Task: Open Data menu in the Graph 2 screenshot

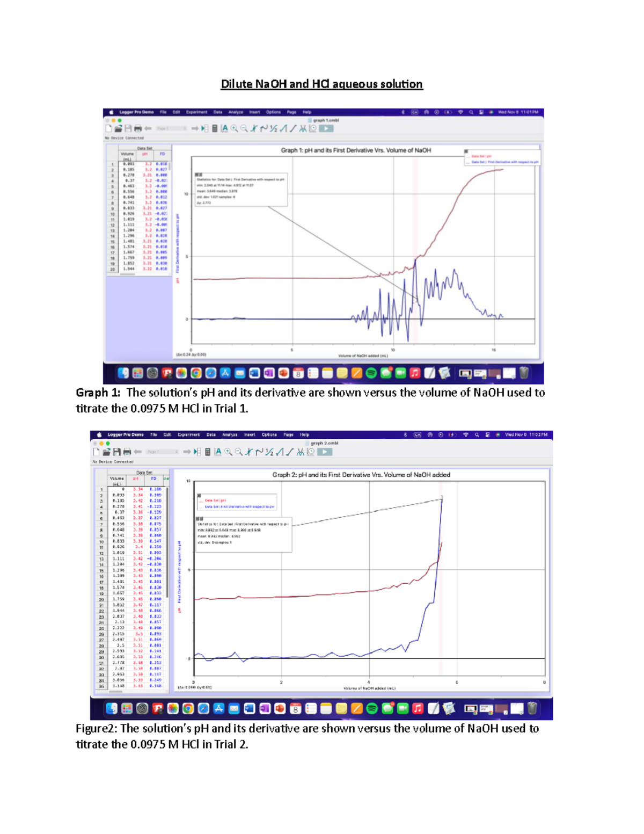Action: [x=211, y=435]
